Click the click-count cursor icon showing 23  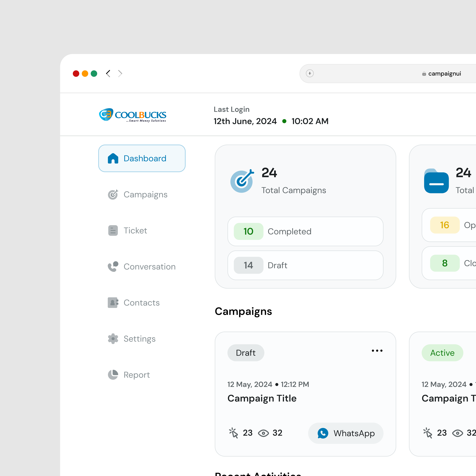point(233,433)
